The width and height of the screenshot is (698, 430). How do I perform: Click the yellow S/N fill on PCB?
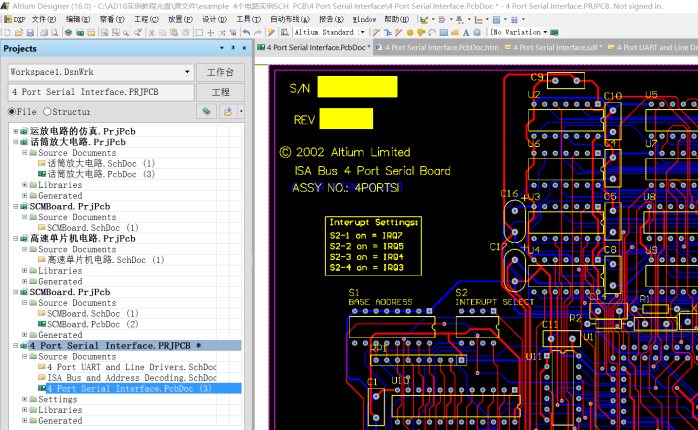(357, 87)
